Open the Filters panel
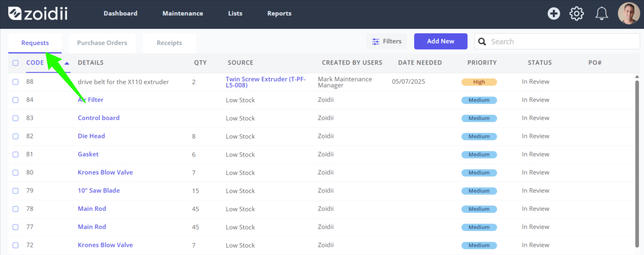The width and height of the screenshot is (644, 255). tap(386, 41)
